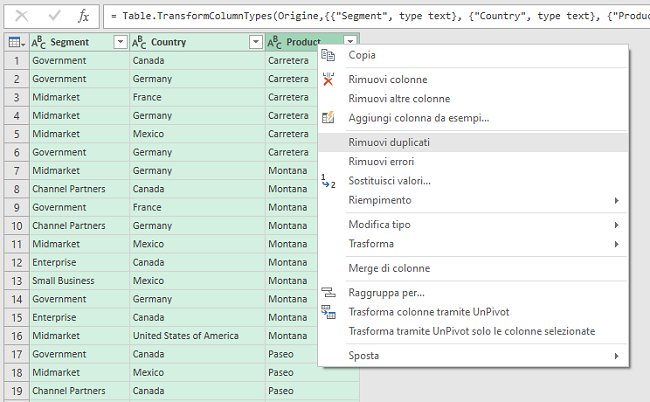Click Montana cell in row 7
This screenshot has height=402, width=650.
click(x=292, y=171)
